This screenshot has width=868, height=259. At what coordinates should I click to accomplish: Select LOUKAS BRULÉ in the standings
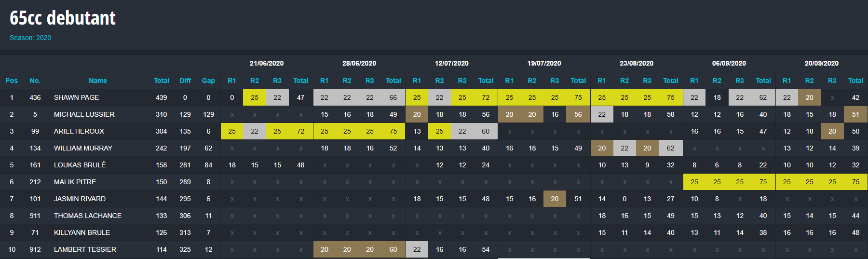[x=80, y=165]
